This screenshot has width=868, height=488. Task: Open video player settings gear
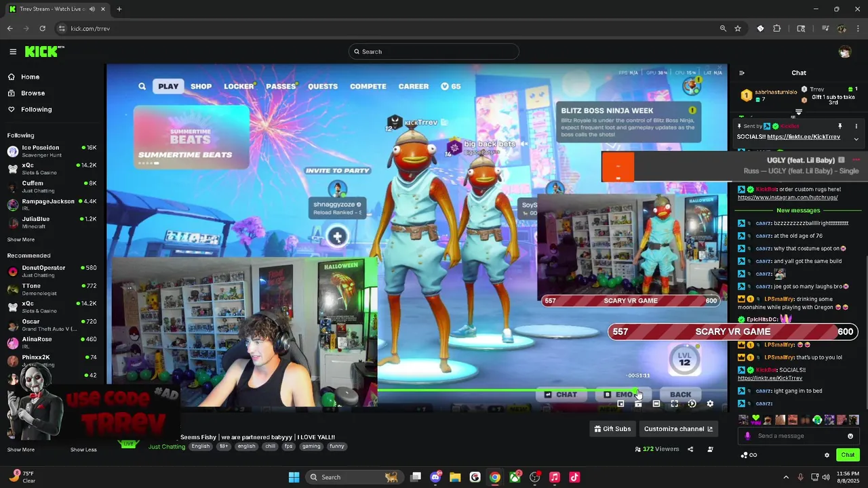[x=710, y=403]
